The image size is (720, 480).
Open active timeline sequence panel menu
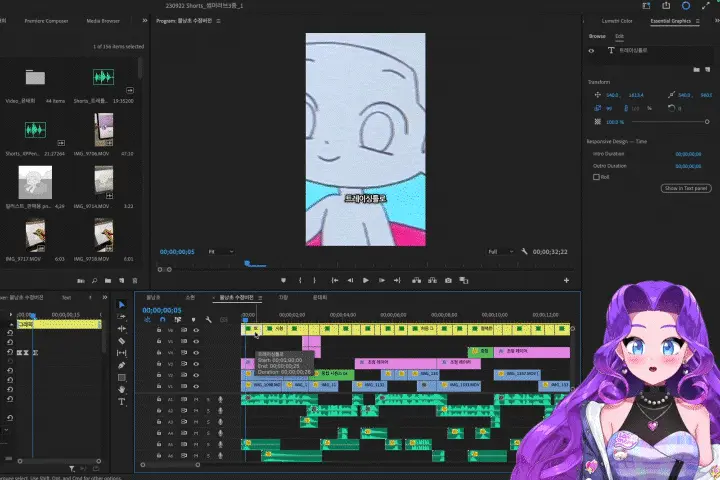tap(260, 298)
